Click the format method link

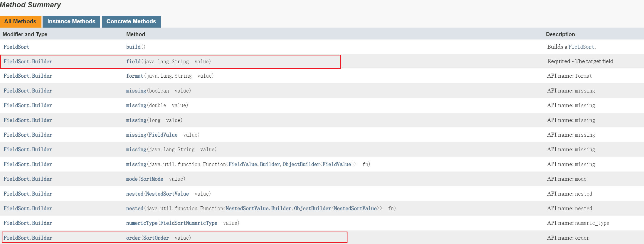pos(134,76)
